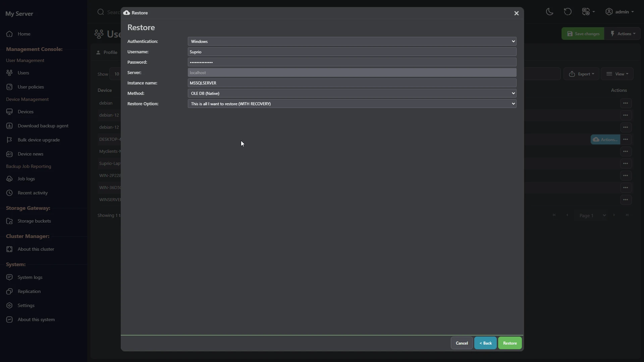This screenshot has height=362, width=644.
Task: Click the debian device name
Action: tap(106, 103)
